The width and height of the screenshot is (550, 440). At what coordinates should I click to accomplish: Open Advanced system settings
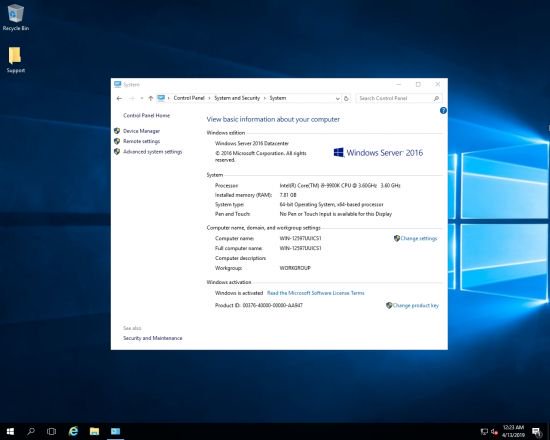(153, 152)
